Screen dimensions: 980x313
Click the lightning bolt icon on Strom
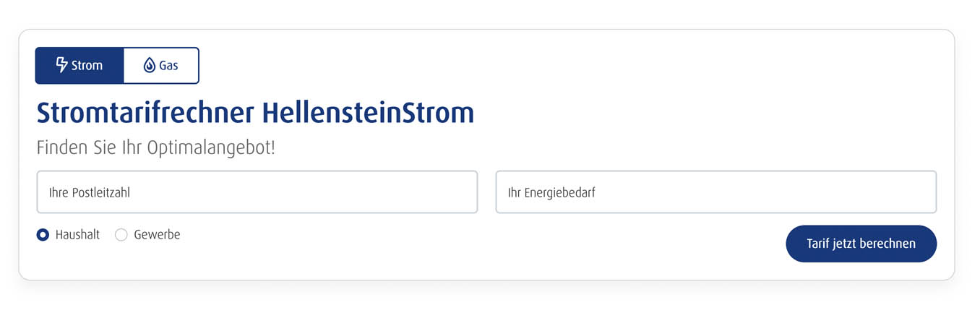(x=62, y=65)
